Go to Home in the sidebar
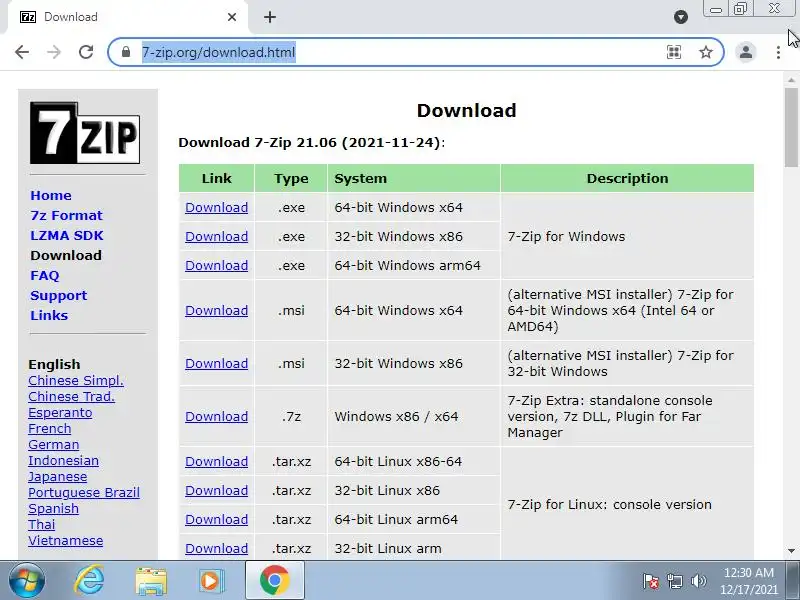 [51, 195]
